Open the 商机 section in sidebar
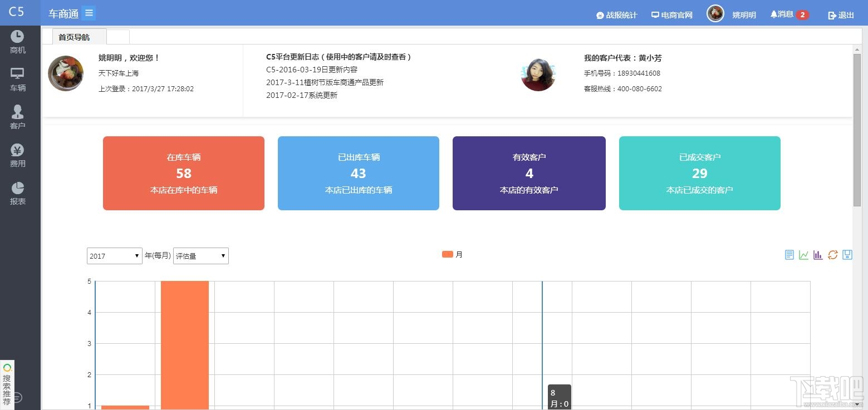 18,42
